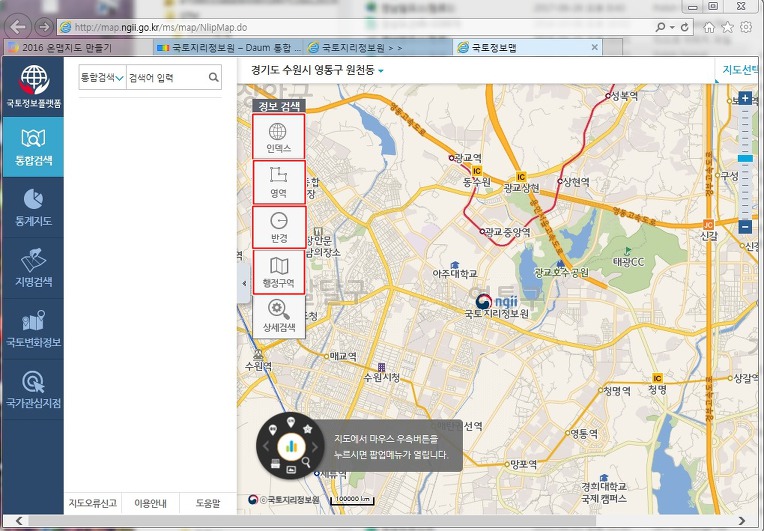Zoom out with the minus button
This screenshot has height=531, width=764.
pyautogui.click(x=745, y=227)
